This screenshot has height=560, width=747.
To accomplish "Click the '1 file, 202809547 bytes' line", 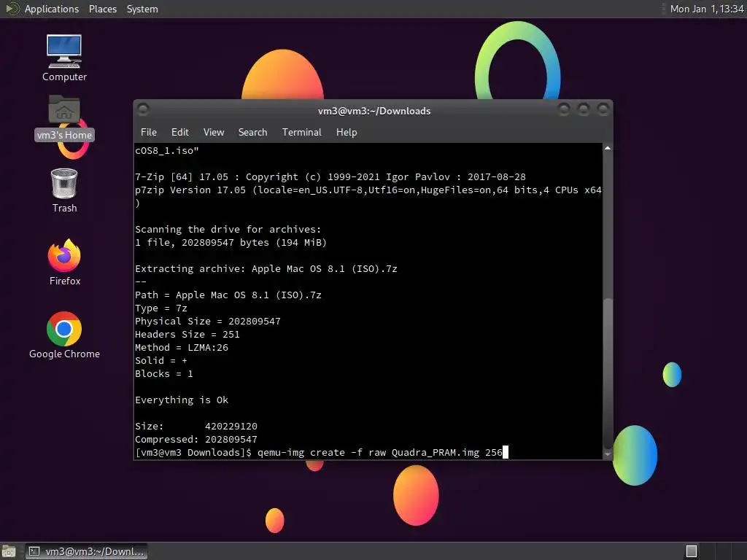I will tap(231, 242).
